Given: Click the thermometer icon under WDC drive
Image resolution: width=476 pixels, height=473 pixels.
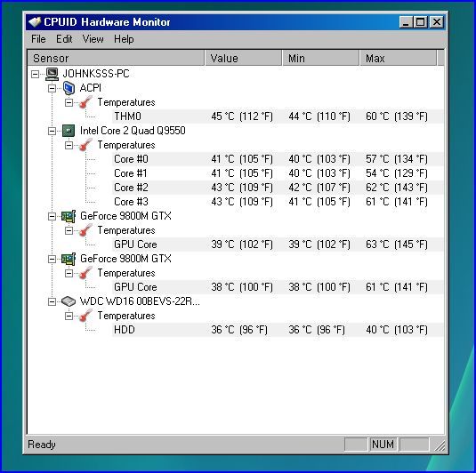Looking at the screenshot, I should tap(85, 316).
